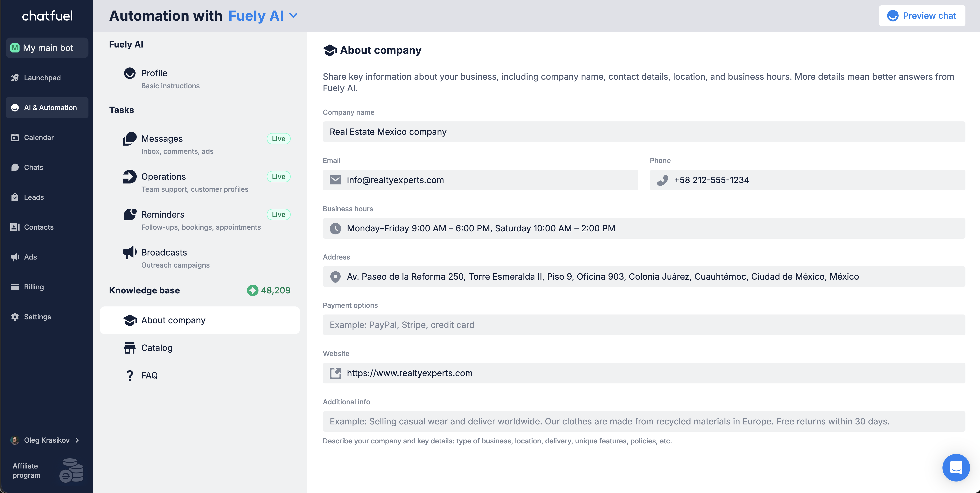The width and height of the screenshot is (980, 493).
Task: Open the Launchpad rocket icon
Action: pos(15,78)
